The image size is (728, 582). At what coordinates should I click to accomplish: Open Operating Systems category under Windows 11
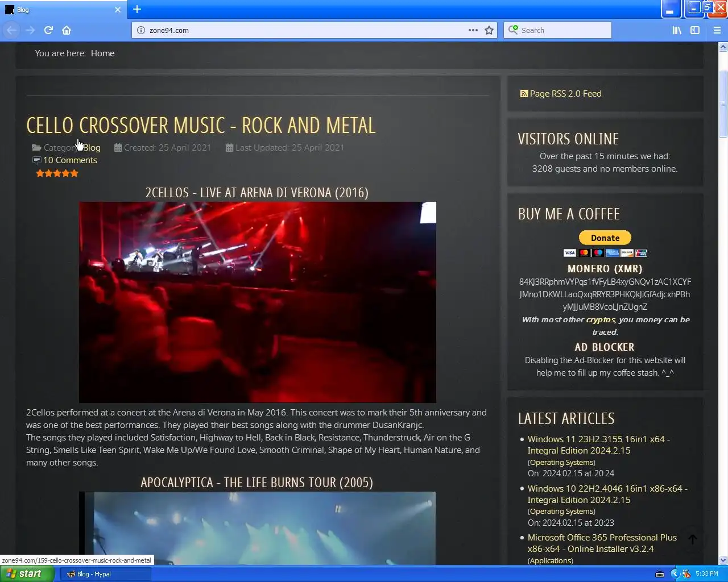pos(561,463)
